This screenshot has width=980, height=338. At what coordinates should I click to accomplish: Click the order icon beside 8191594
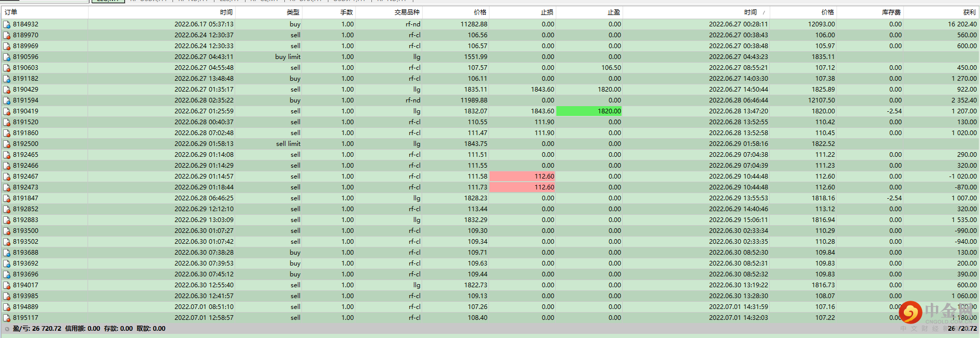(7, 100)
